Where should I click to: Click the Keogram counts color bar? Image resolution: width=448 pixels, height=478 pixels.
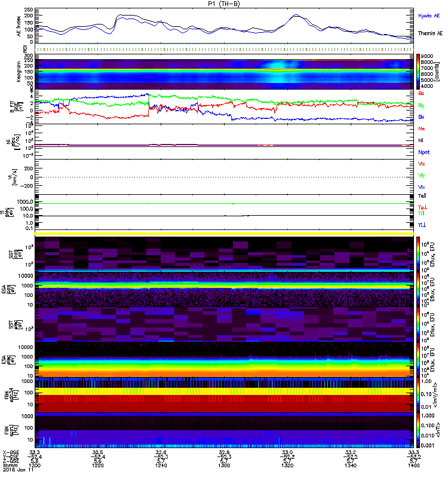[418, 71]
